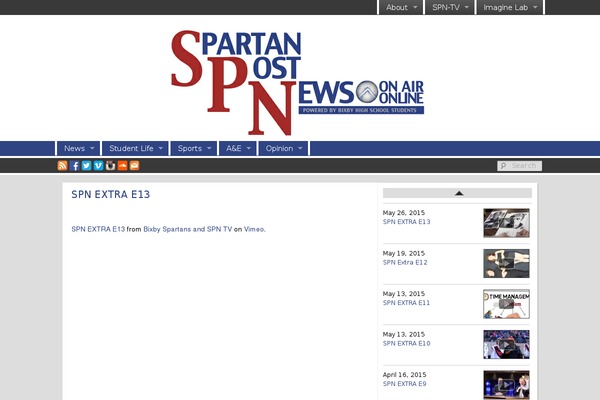Open the Opinion menu

283,148
